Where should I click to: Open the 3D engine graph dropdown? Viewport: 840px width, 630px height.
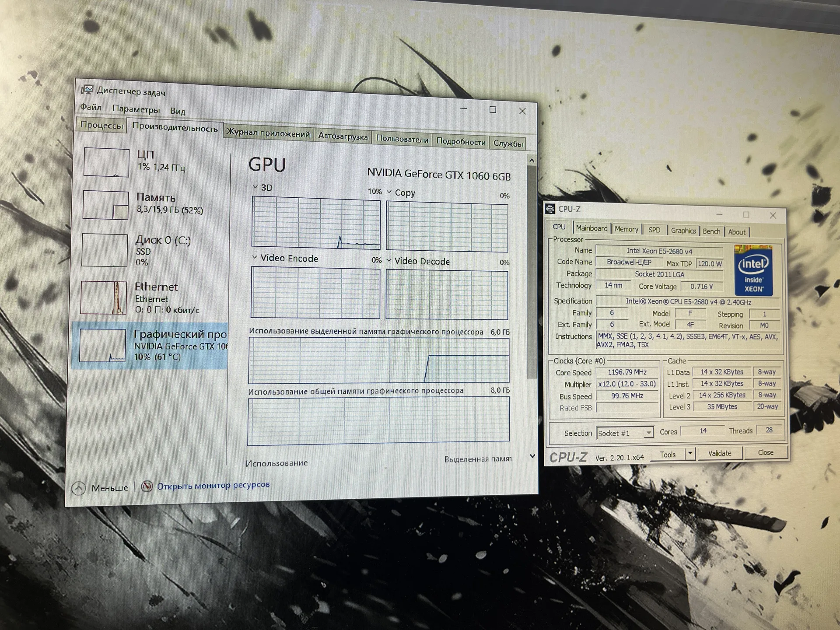click(255, 187)
